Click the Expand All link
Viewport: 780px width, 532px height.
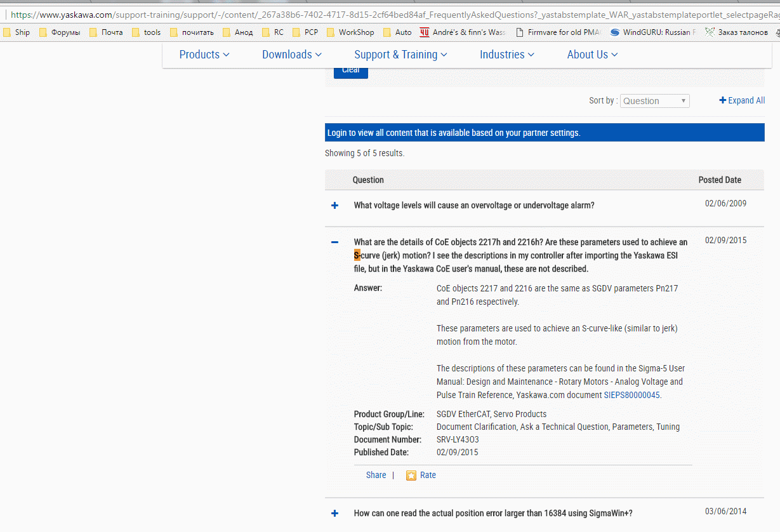tap(742, 100)
